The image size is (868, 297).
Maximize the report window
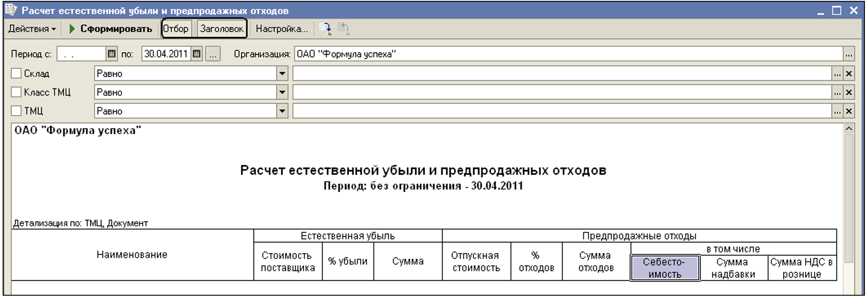tap(837, 11)
